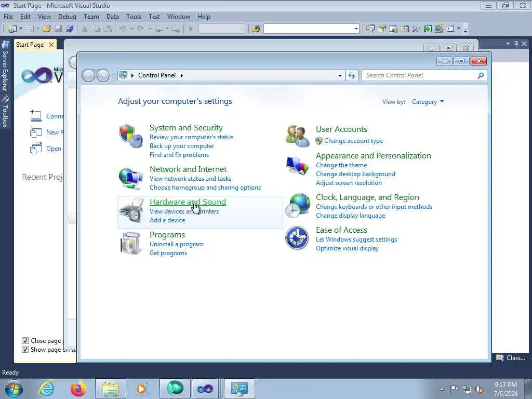Click the search magnifier in Control Panel
This screenshot has width=532, height=399.
(x=481, y=75)
